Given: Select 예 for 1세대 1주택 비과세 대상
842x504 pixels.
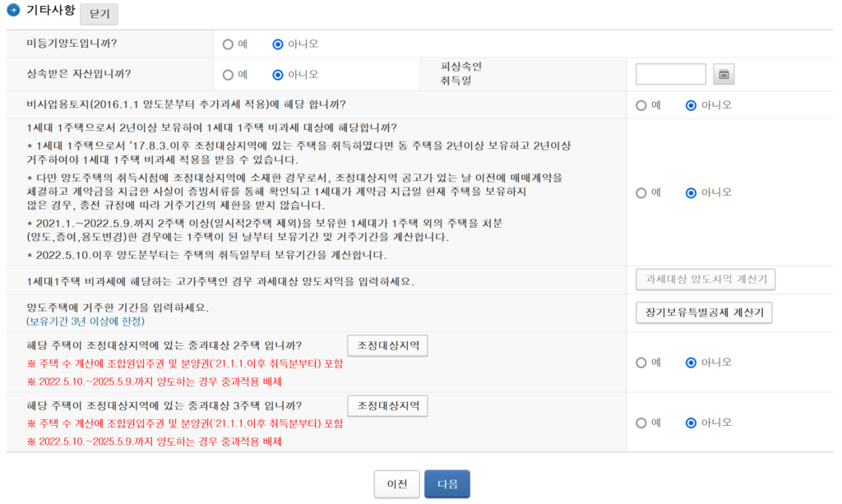Looking at the screenshot, I should [641, 192].
